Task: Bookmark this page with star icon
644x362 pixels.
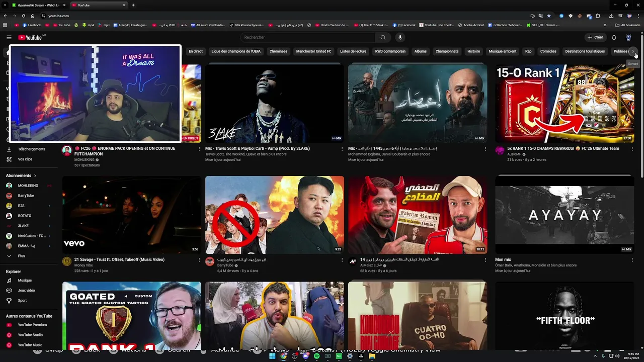Action: tap(549, 16)
